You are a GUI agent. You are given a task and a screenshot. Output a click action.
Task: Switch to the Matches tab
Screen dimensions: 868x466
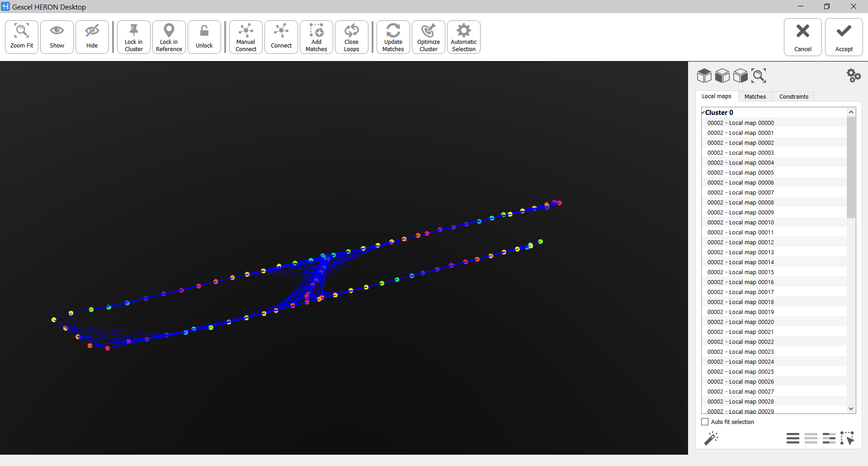point(755,96)
